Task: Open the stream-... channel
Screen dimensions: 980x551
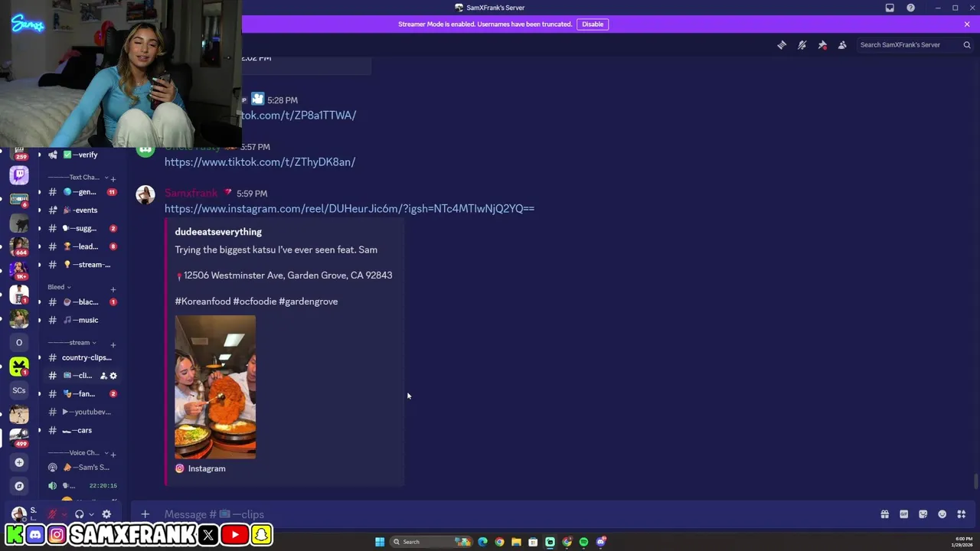Action: [x=83, y=265]
